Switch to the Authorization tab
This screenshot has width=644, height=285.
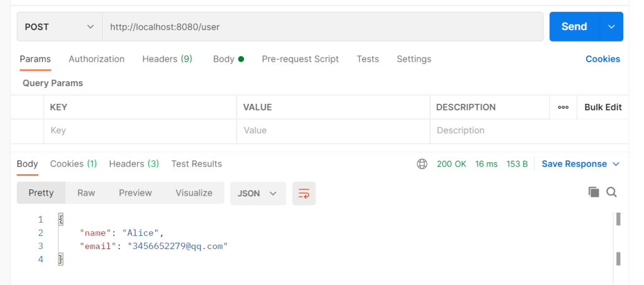(x=96, y=59)
